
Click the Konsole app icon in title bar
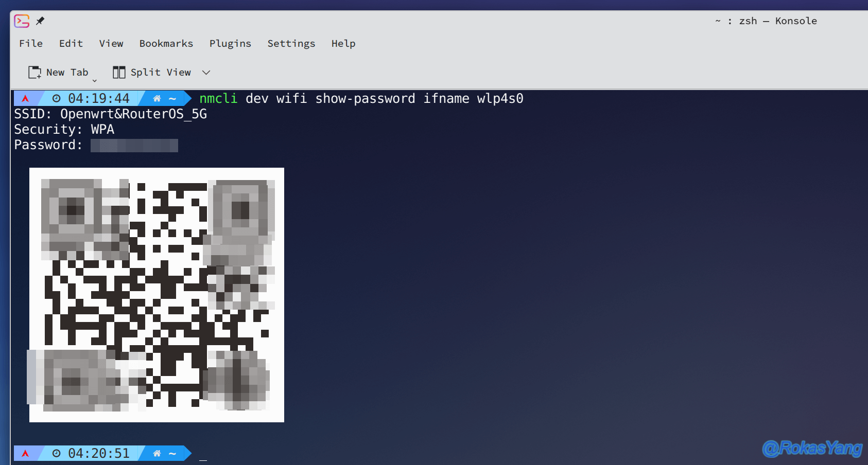click(x=22, y=21)
